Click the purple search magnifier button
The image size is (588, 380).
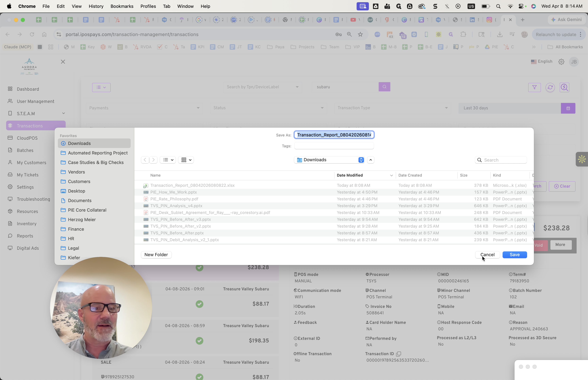pyautogui.click(x=384, y=87)
